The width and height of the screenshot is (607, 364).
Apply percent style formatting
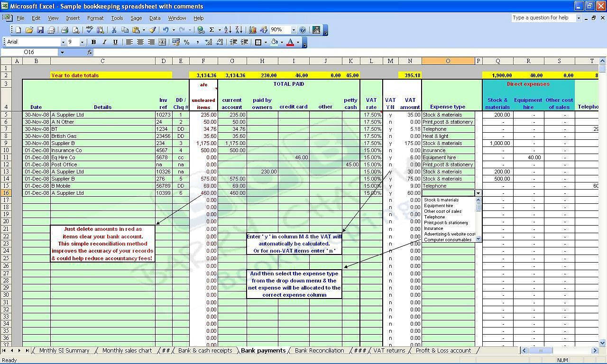click(x=186, y=42)
